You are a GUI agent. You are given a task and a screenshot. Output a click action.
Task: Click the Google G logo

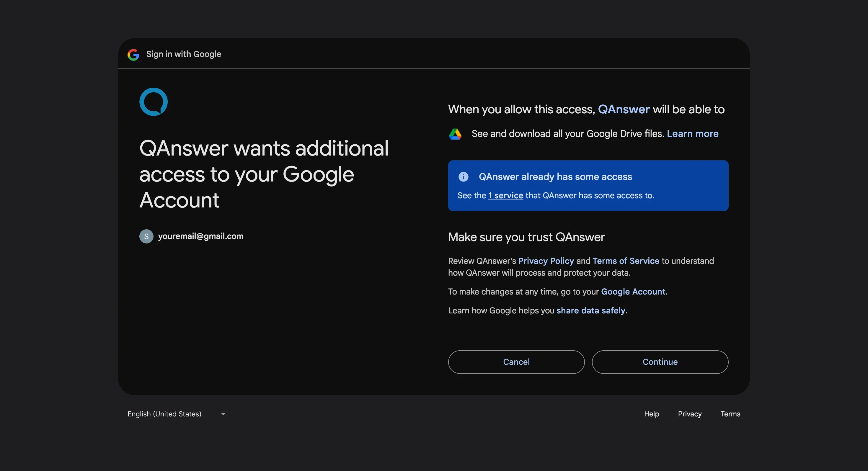coord(133,55)
